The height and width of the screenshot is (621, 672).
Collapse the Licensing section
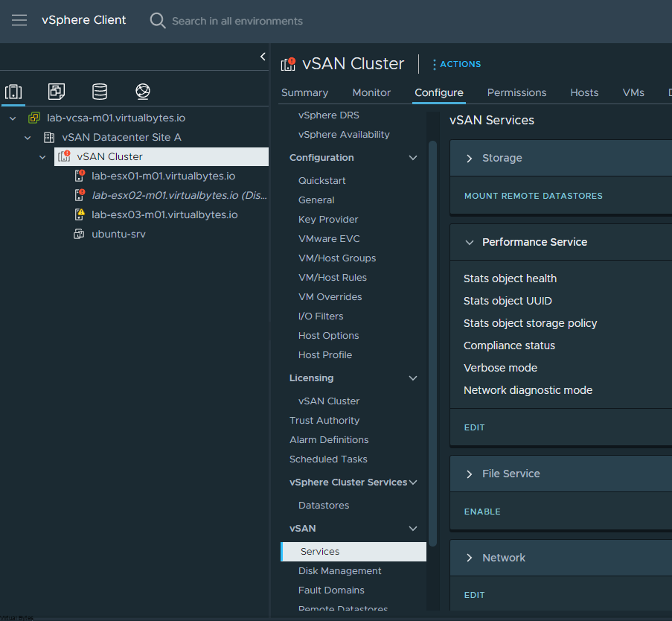pos(413,378)
